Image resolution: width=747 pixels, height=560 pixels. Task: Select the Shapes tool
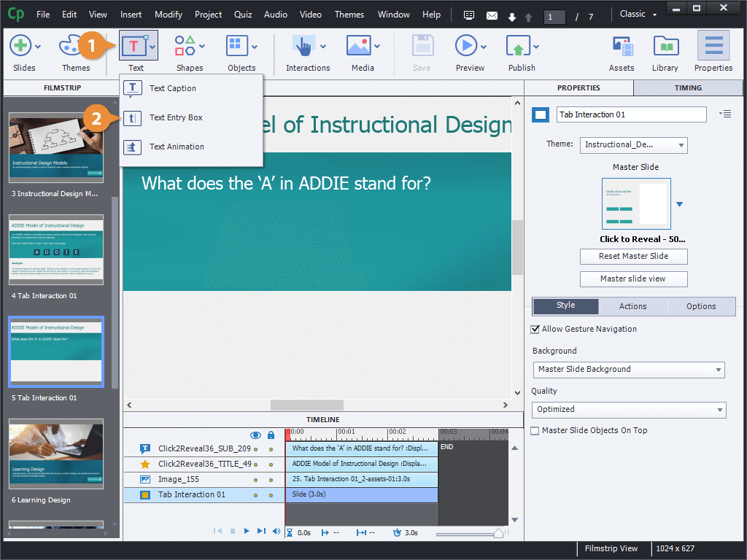click(186, 45)
